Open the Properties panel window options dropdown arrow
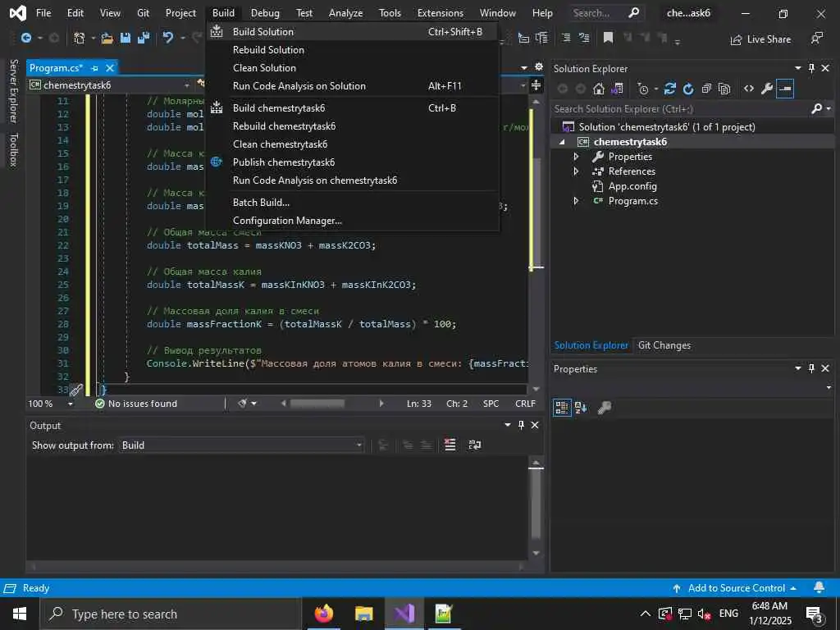840x630 pixels. [x=797, y=368]
